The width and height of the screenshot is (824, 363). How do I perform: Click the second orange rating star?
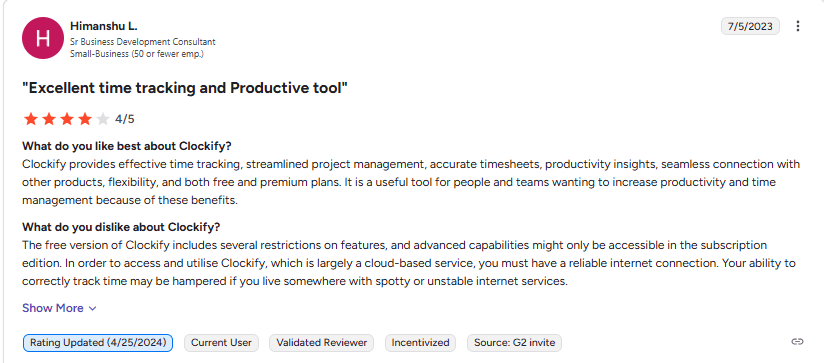49,119
